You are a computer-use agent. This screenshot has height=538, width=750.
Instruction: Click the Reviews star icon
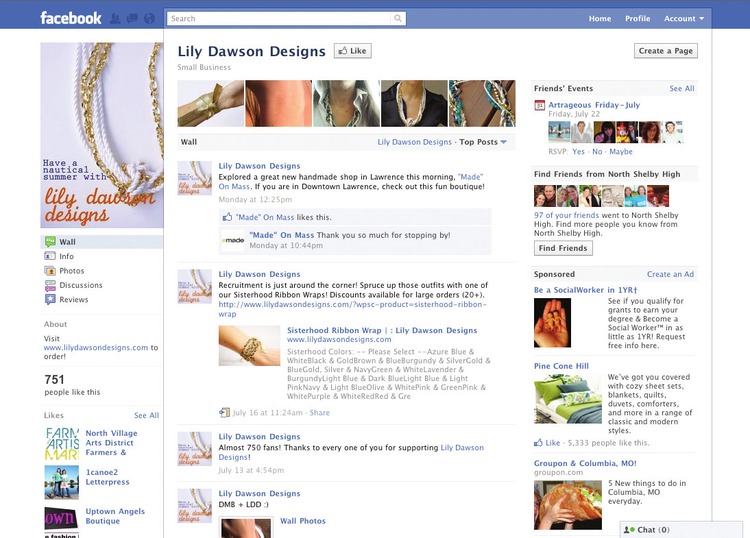[x=50, y=300]
